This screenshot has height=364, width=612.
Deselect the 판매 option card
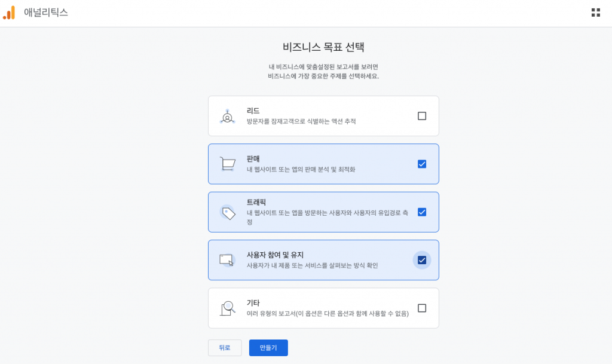click(x=323, y=164)
